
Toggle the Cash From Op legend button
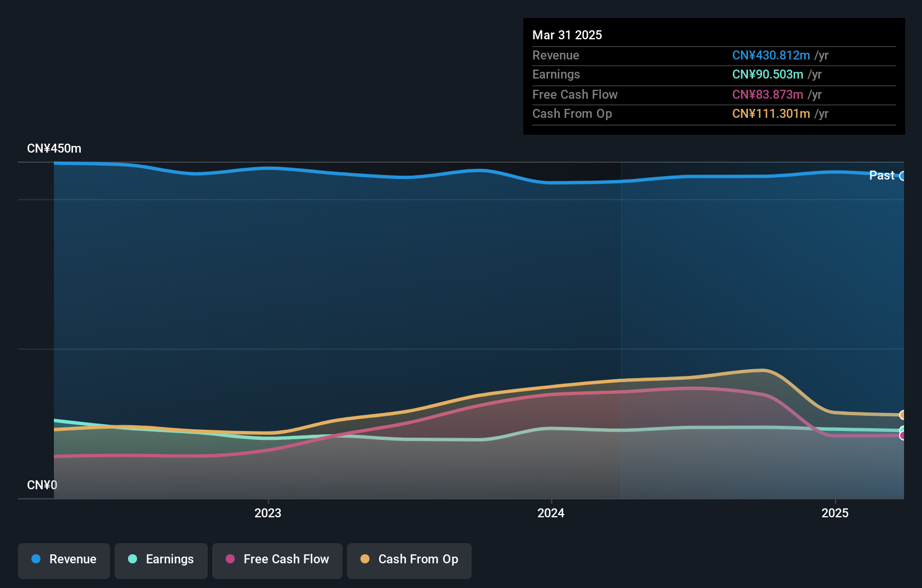(409, 561)
